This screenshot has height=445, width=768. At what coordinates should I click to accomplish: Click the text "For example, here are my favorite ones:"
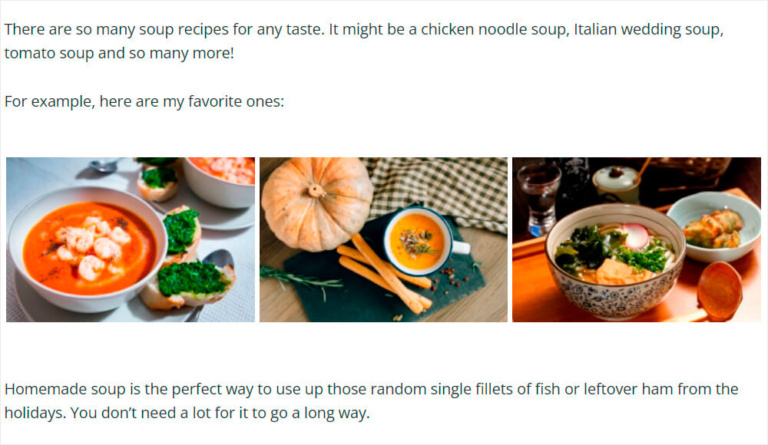click(x=144, y=101)
